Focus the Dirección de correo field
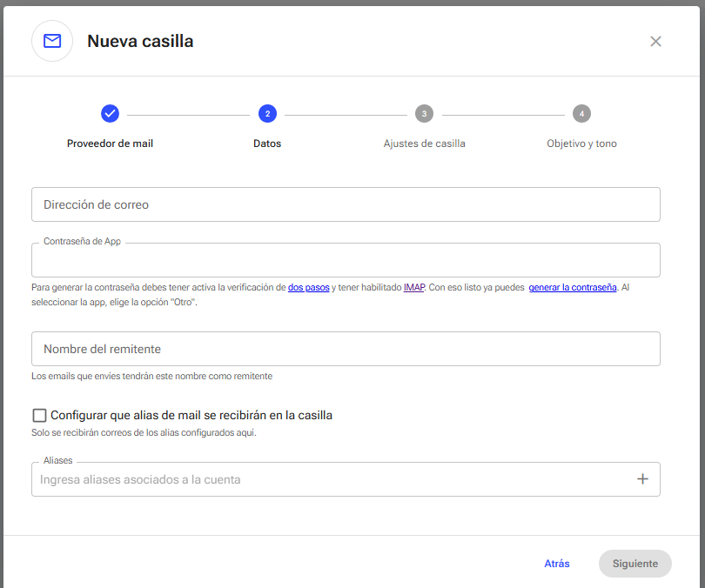The width and height of the screenshot is (705, 588). tap(346, 204)
